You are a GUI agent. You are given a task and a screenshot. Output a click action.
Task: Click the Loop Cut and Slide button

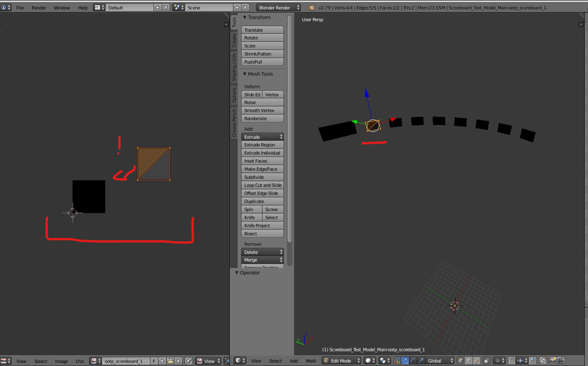coord(262,185)
